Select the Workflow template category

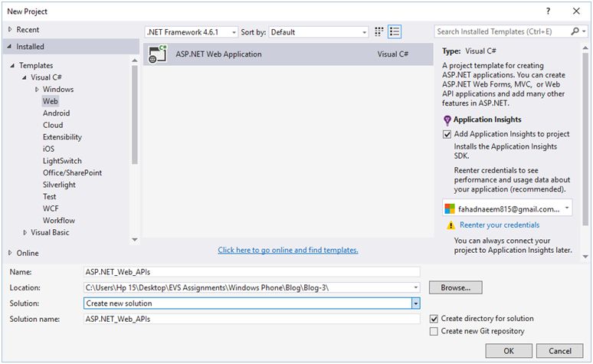pyautogui.click(x=59, y=220)
